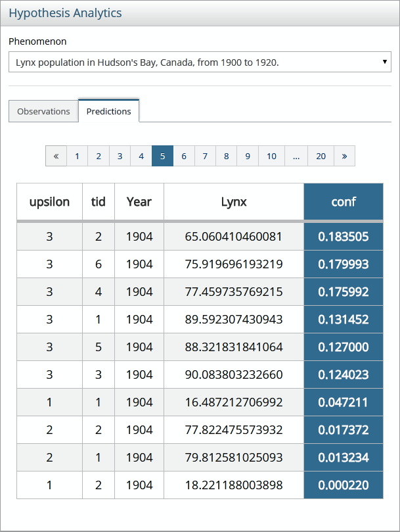
Task: Open page 3 in pagination
Action: pos(120,156)
